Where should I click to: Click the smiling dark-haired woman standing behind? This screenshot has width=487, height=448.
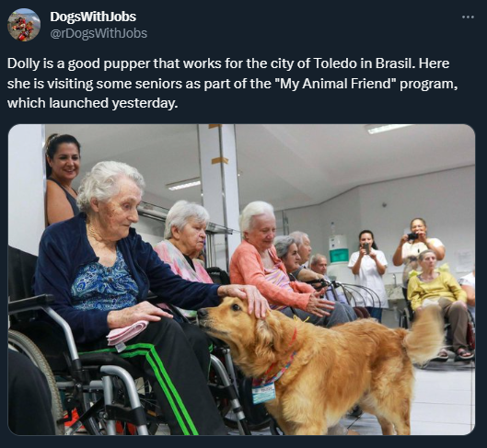62,178
